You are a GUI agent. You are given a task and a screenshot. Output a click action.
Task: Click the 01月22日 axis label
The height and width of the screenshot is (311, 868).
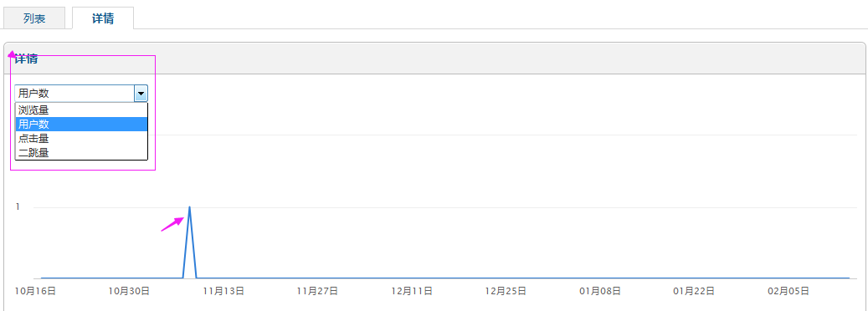(694, 291)
